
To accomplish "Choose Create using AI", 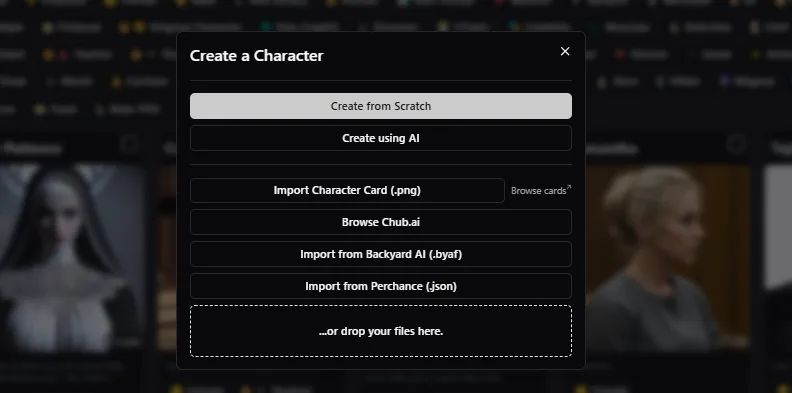I will click(381, 138).
